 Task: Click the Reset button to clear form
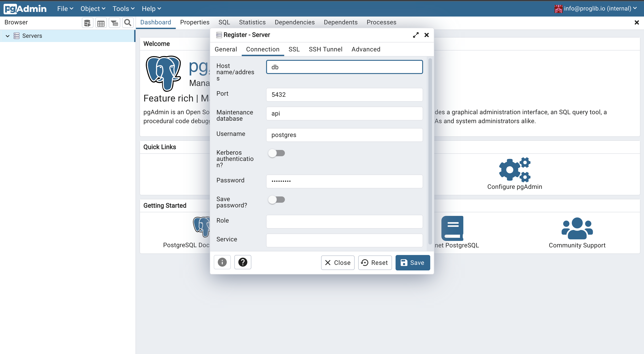(375, 262)
